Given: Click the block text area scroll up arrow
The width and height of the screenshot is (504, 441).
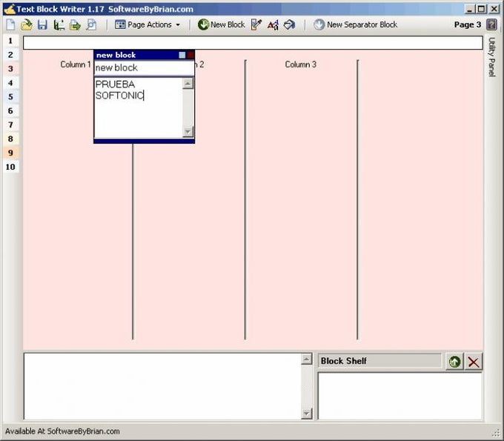Looking at the screenshot, I should (188, 84).
